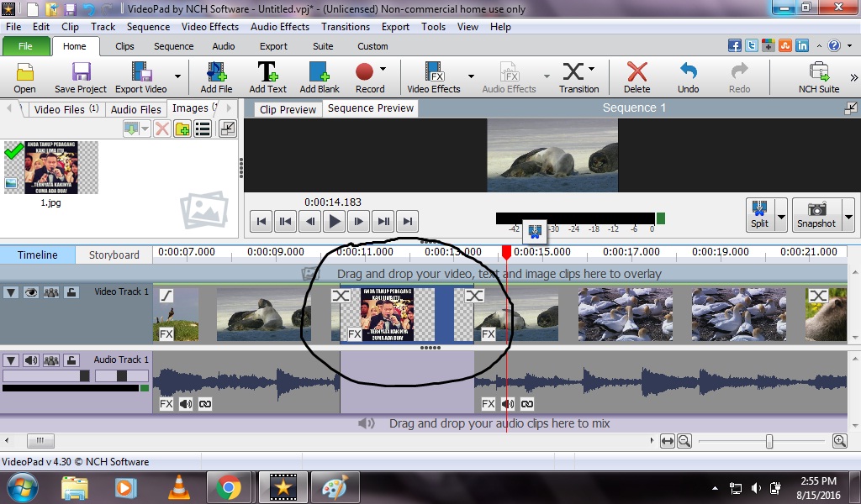Collapse Audio Track 1 with its triangle
Image resolution: width=861 pixels, height=504 pixels.
(x=11, y=360)
